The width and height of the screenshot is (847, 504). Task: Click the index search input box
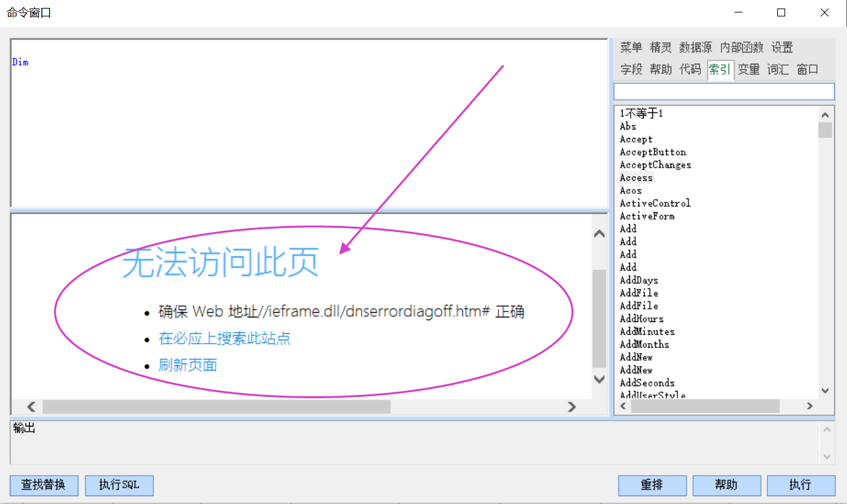[724, 91]
